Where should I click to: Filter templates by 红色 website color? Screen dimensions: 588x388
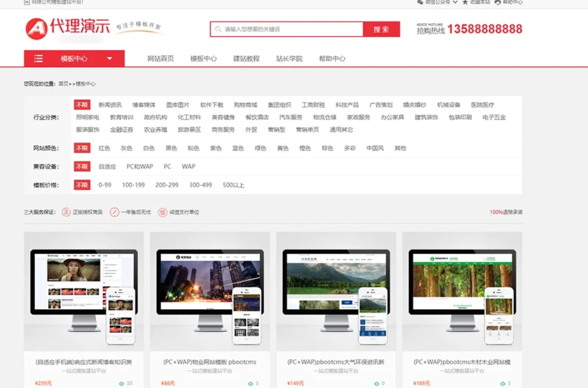point(104,148)
